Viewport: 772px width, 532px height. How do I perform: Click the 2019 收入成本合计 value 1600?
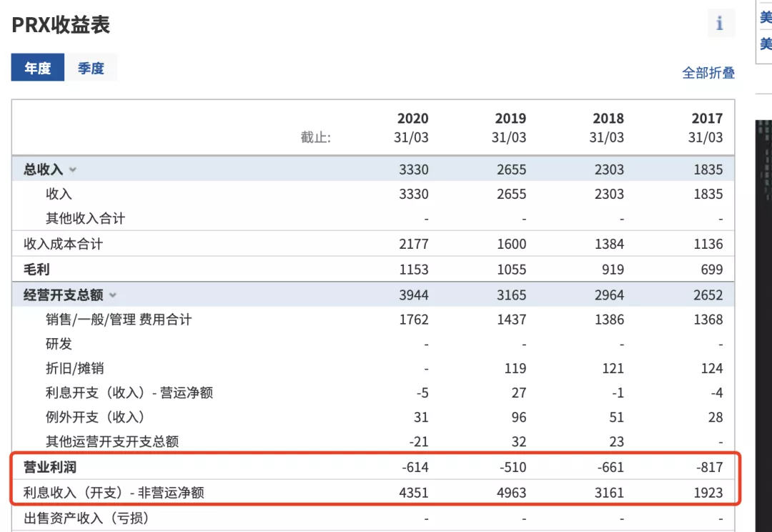[x=511, y=244]
